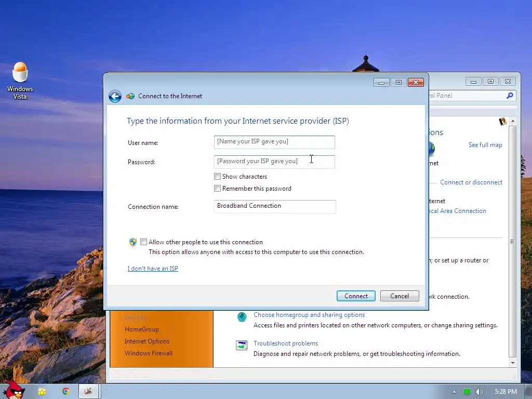This screenshot has width=532, height=399.
Task: Click the Show desktop strip at taskbar end
Action: tap(528, 391)
